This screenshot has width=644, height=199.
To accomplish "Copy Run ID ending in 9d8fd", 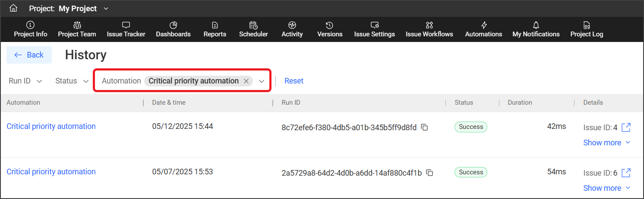I will pos(424,127).
